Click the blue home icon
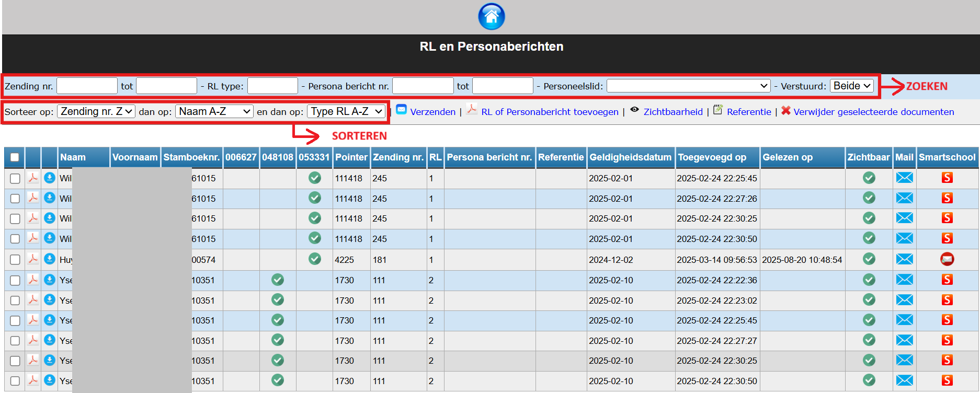Image resolution: width=980 pixels, height=393 pixels. point(491,17)
